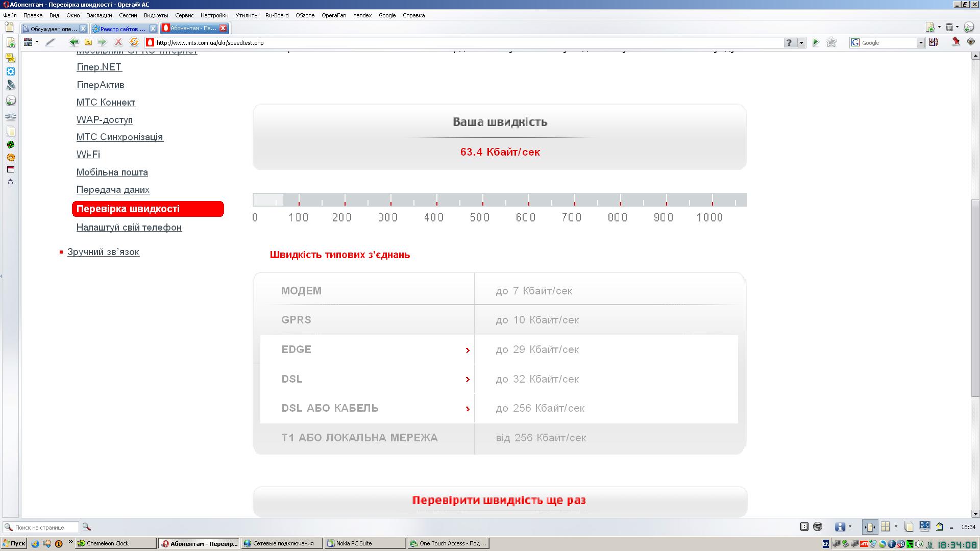Screen dimensions: 980x551
Task: Toggle fit-to-width page button
Action: coord(869,527)
